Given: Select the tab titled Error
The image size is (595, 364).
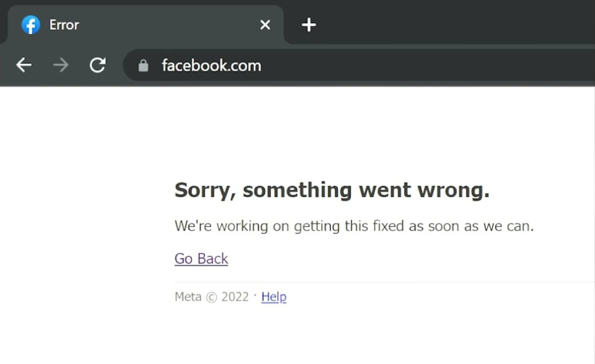Looking at the screenshot, I should pyautogui.click(x=139, y=25).
